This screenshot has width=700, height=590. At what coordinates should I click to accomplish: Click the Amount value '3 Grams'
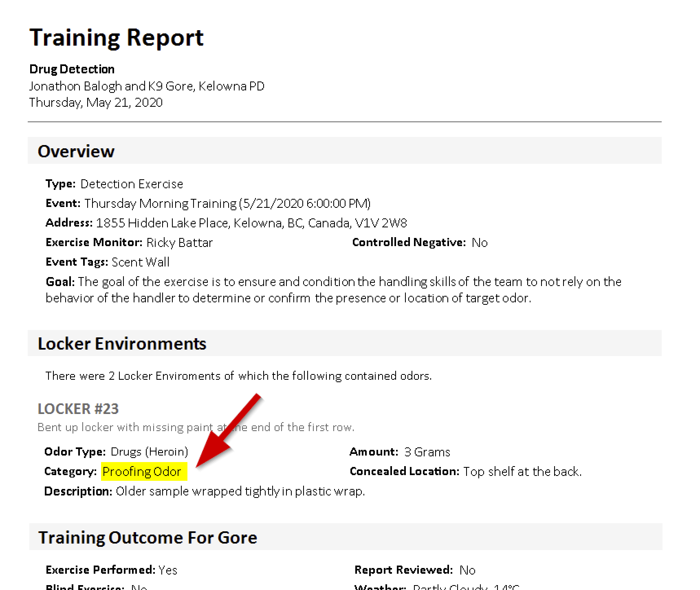click(427, 451)
